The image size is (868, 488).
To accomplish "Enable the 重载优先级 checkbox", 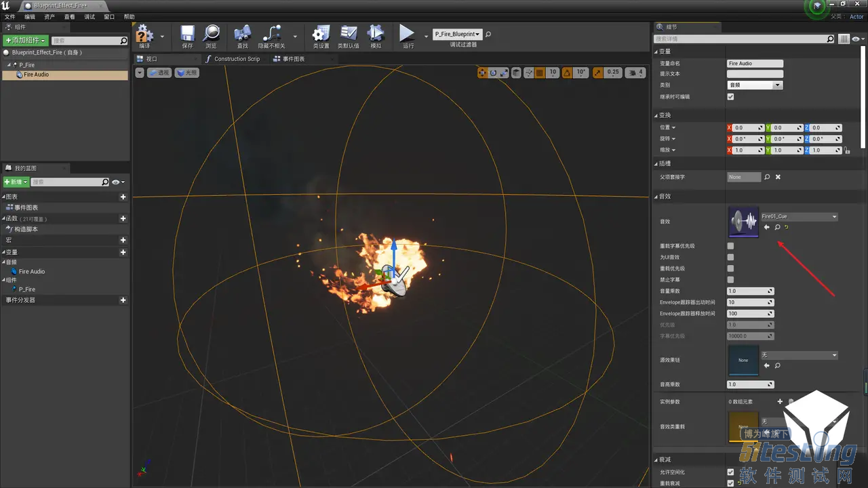I will [x=730, y=268].
